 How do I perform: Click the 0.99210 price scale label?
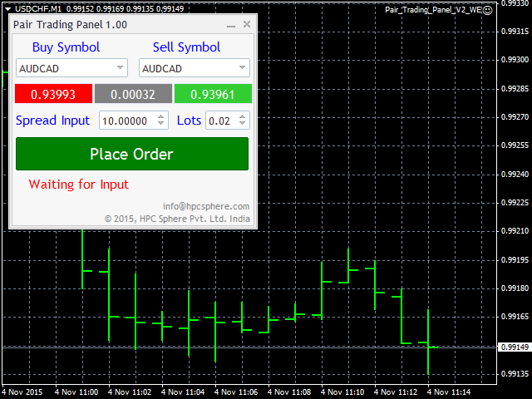point(515,231)
